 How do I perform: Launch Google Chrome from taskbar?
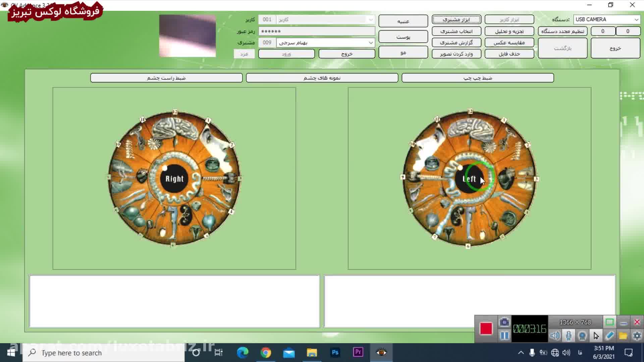point(266,353)
